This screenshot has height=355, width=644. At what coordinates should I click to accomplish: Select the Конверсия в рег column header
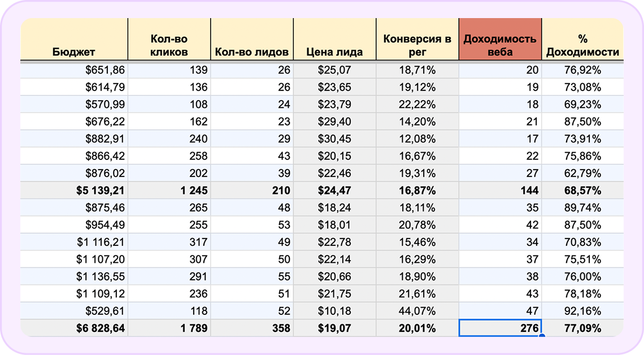(417, 40)
